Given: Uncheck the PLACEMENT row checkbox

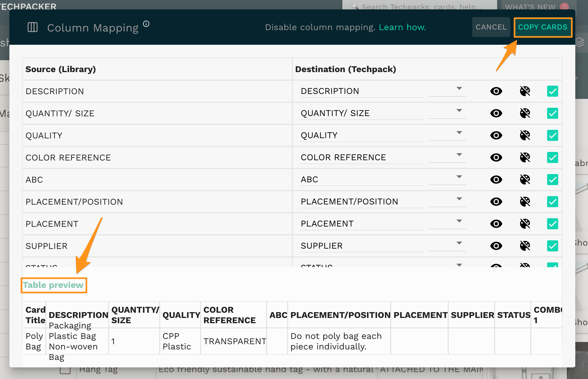Looking at the screenshot, I should (552, 224).
